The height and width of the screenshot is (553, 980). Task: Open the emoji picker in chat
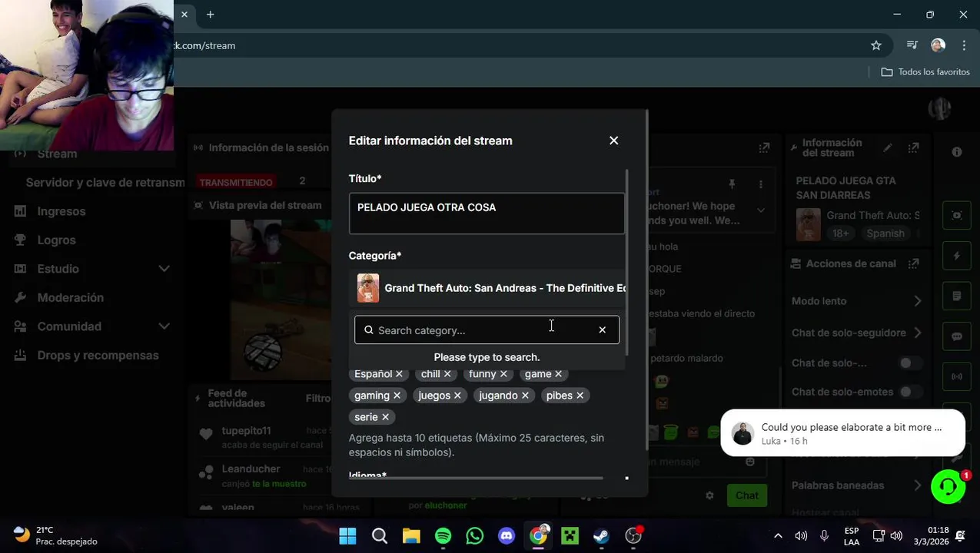pos(750,462)
